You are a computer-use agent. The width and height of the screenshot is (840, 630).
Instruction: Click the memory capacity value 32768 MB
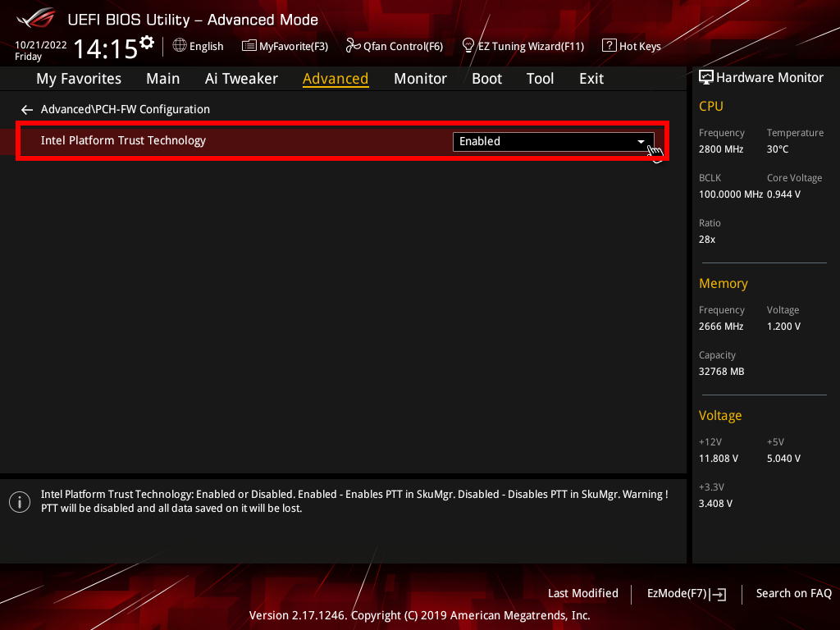722,372
